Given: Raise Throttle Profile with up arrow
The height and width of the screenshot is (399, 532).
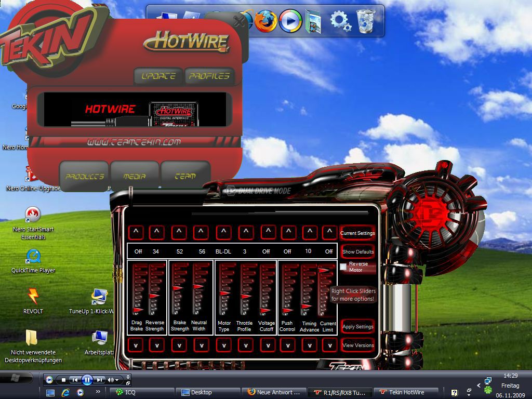Looking at the screenshot, I should tap(246, 232).
